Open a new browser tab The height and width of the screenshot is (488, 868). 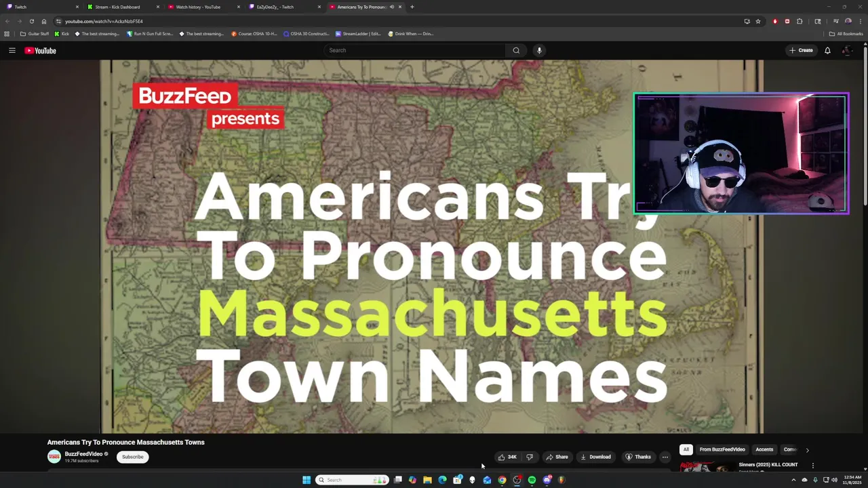point(412,7)
